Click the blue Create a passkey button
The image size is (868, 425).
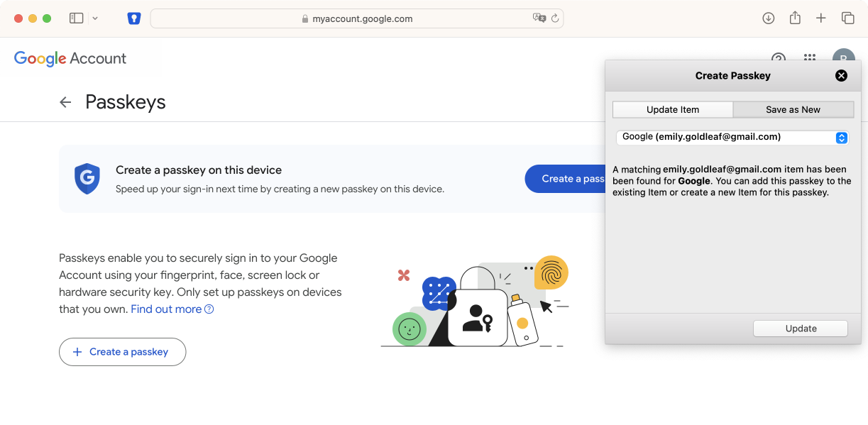coord(565,179)
